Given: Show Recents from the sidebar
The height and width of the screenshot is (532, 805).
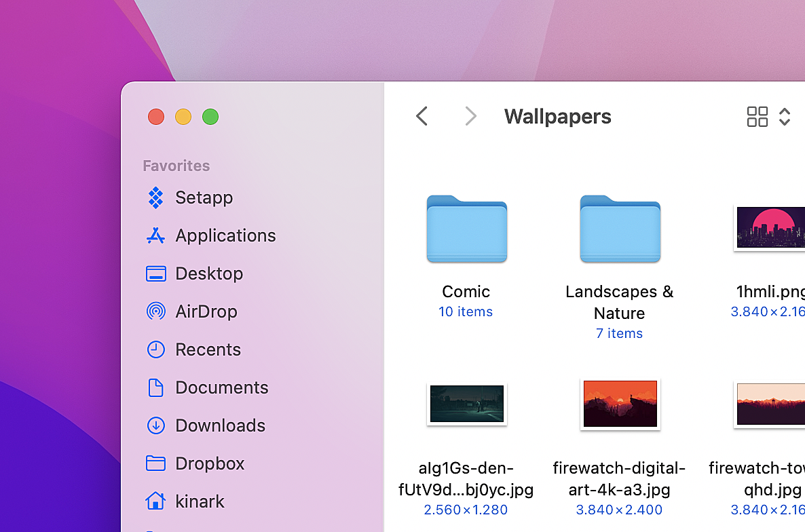Looking at the screenshot, I should (208, 349).
